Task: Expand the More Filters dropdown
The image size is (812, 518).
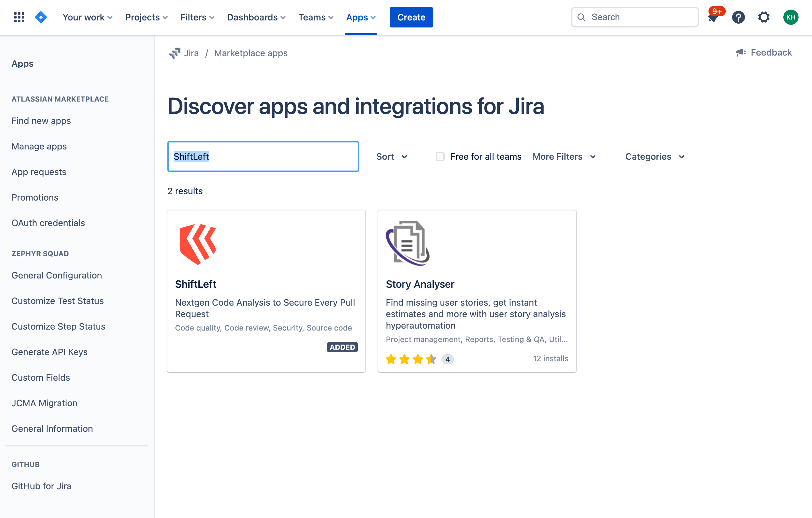Action: click(564, 156)
